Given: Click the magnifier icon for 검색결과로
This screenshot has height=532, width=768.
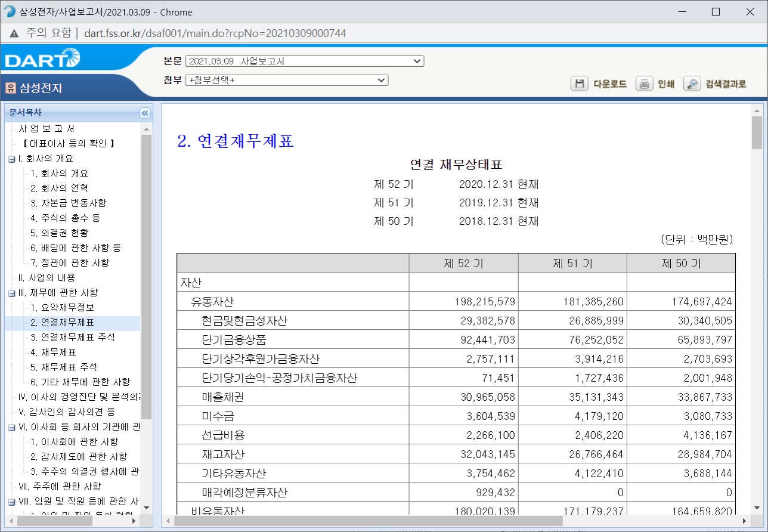Looking at the screenshot, I should click(x=692, y=83).
